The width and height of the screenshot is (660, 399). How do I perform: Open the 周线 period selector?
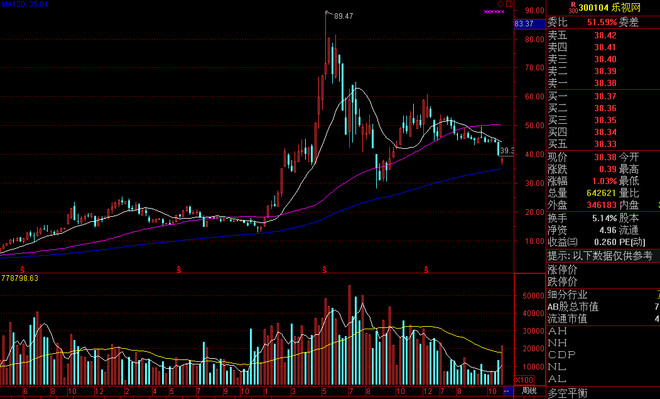pos(529,391)
